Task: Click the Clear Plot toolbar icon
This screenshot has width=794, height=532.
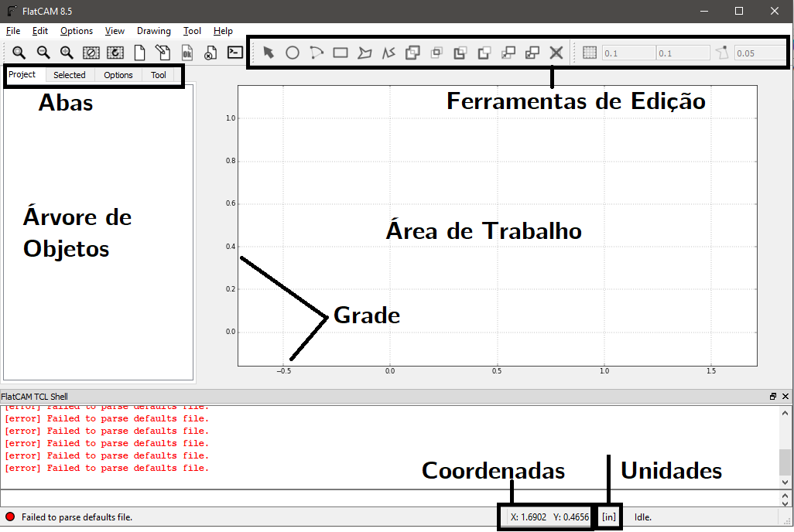Action: click(x=91, y=53)
